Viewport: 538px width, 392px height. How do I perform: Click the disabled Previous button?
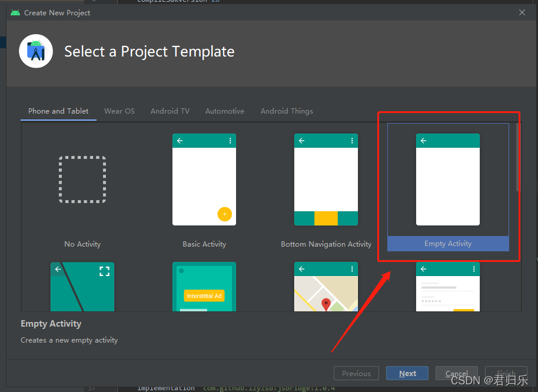click(x=356, y=373)
